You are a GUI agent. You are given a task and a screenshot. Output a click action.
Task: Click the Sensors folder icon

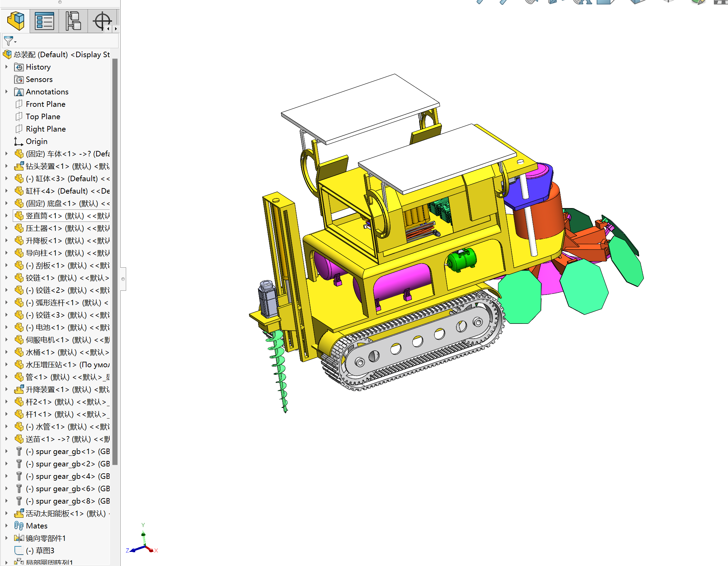pyautogui.click(x=19, y=80)
